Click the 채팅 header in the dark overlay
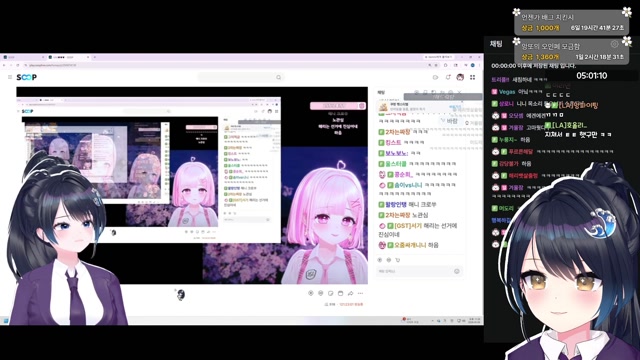The image size is (640, 360). [x=496, y=44]
